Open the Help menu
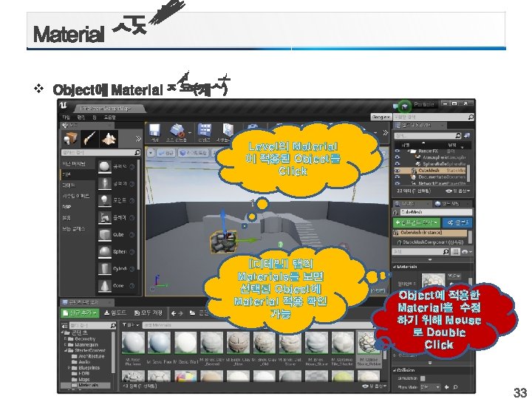Viewport: 532px width, 399px height. click(x=109, y=117)
